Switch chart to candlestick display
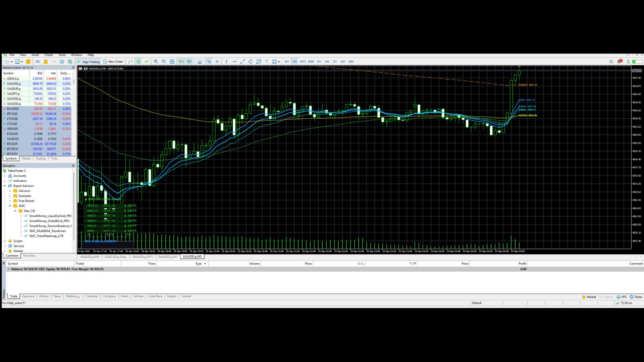This screenshot has height=362, width=644. [139, 62]
